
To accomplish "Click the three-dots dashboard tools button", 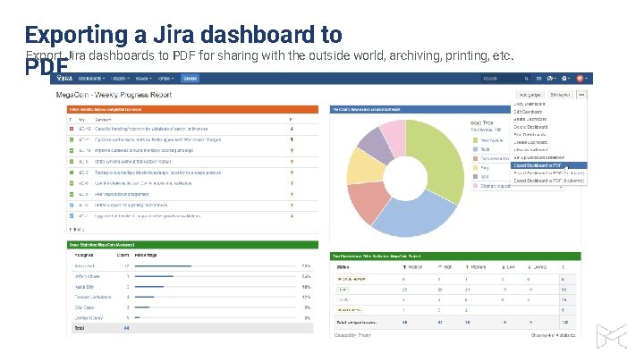I will click(x=581, y=95).
